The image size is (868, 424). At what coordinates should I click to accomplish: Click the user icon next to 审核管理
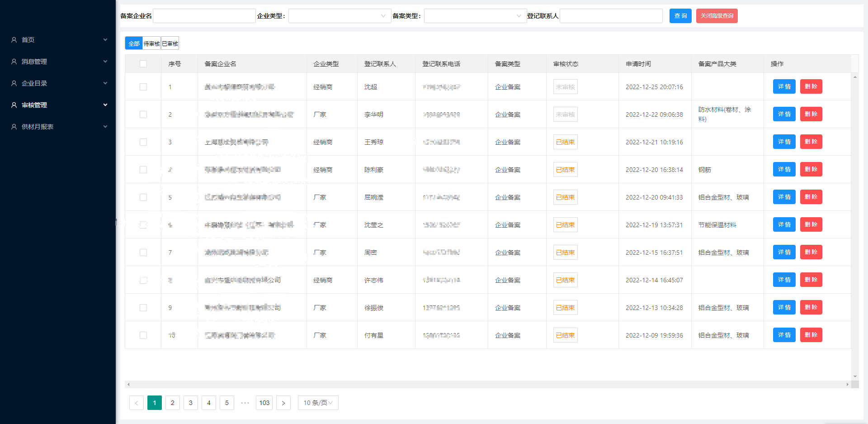(14, 105)
